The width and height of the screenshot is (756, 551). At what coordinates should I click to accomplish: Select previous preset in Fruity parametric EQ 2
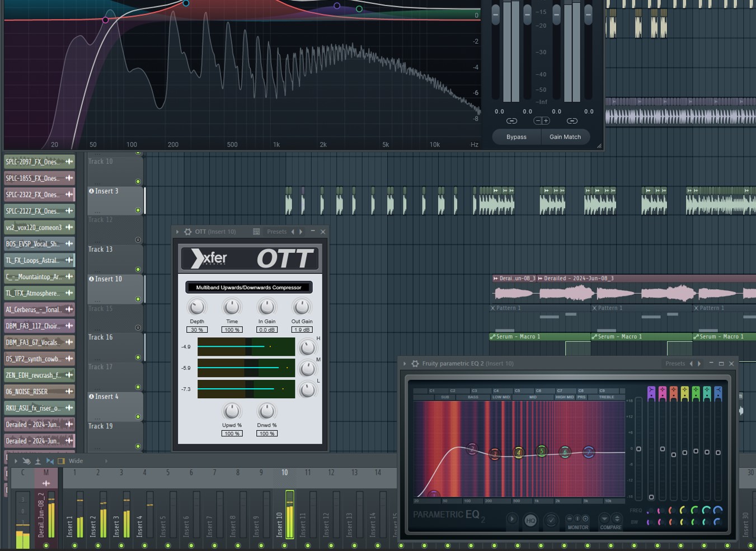click(x=691, y=364)
